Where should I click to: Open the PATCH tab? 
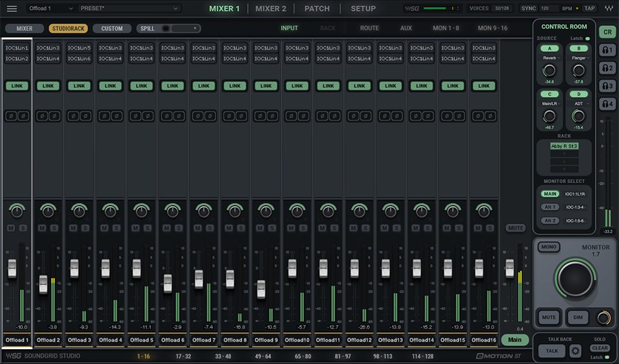coord(317,9)
